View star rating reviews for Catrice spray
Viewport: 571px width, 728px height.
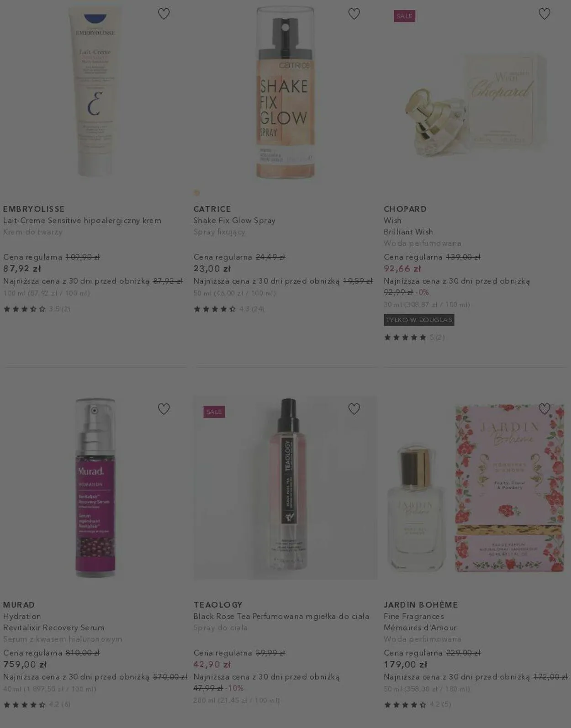229,309
